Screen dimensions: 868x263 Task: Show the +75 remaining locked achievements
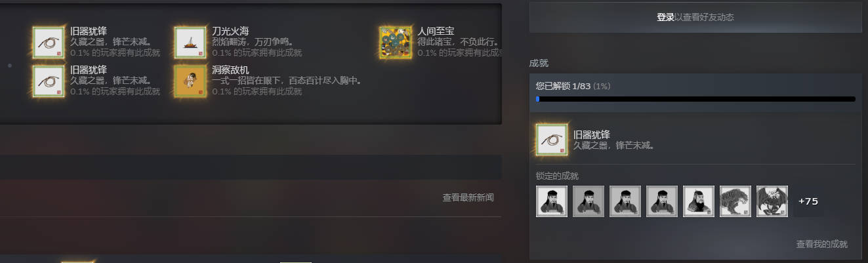coord(808,201)
